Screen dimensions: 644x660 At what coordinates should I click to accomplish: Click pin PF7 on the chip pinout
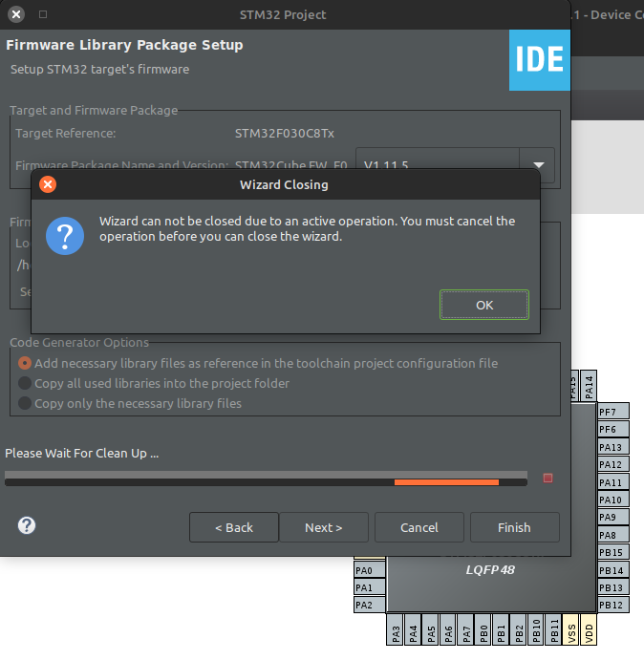click(x=613, y=412)
